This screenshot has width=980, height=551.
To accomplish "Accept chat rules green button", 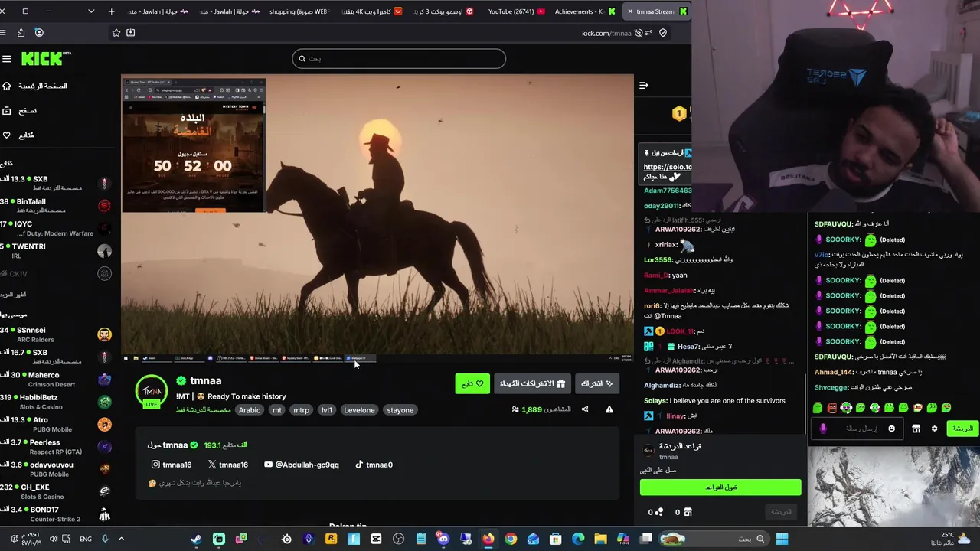I will [720, 487].
